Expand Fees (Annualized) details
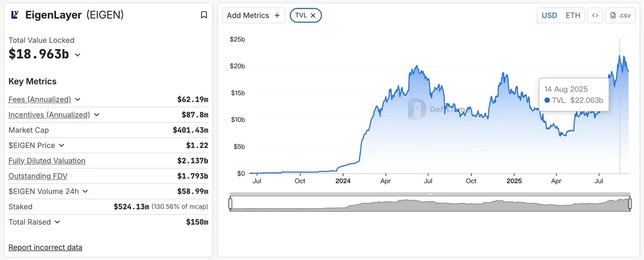Screen dimensions: 644x260 (x=78, y=99)
